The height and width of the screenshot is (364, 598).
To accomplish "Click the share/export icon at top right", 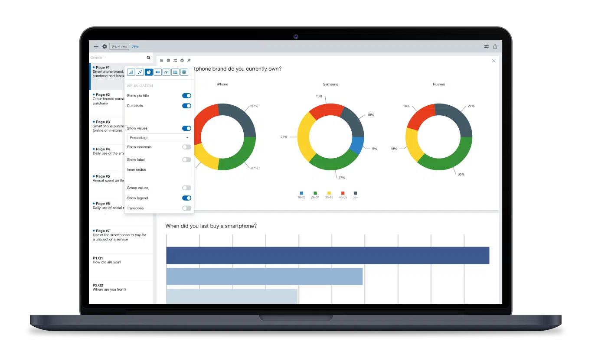I will click(x=495, y=46).
